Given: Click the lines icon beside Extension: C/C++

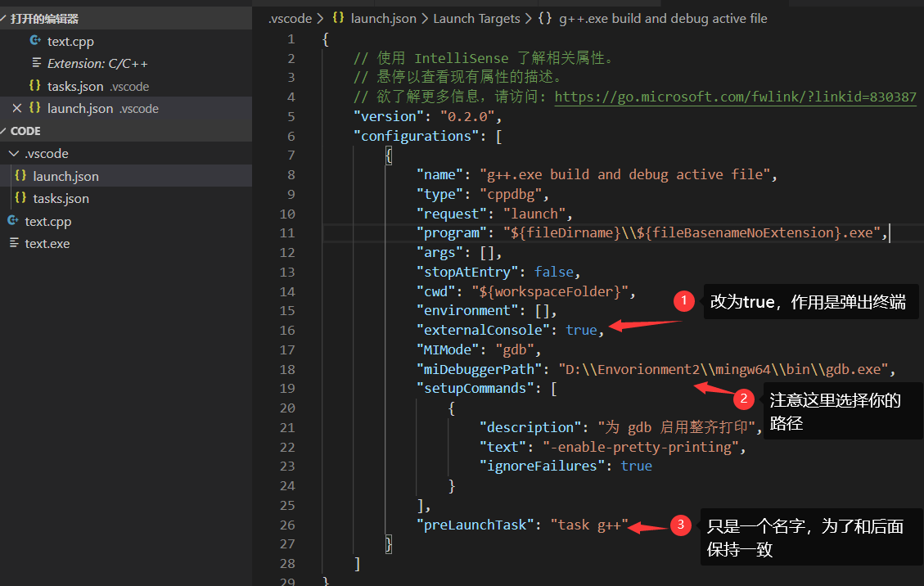Looking at the screenshot, I should tap(36, 62).
